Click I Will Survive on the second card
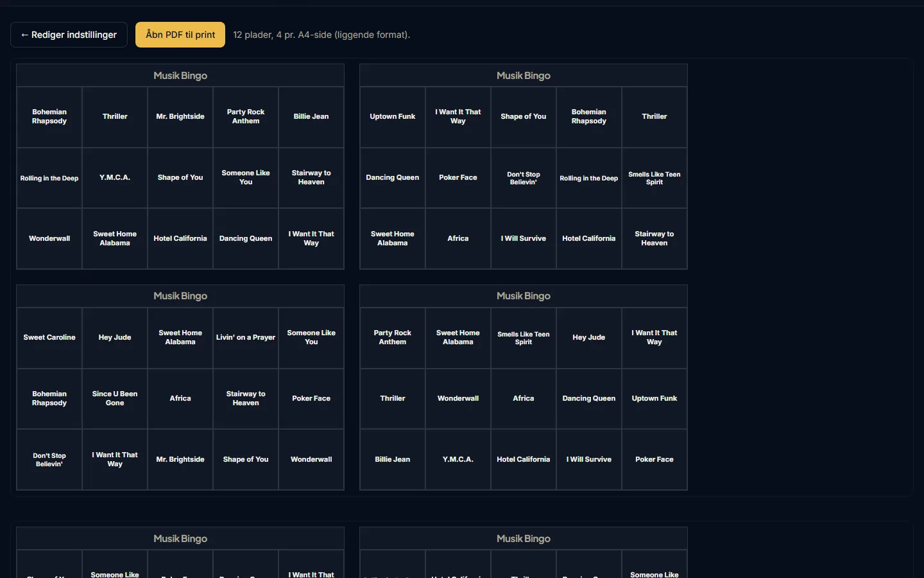The width and height of the screenshot is (924, 578). coord(524,239)
